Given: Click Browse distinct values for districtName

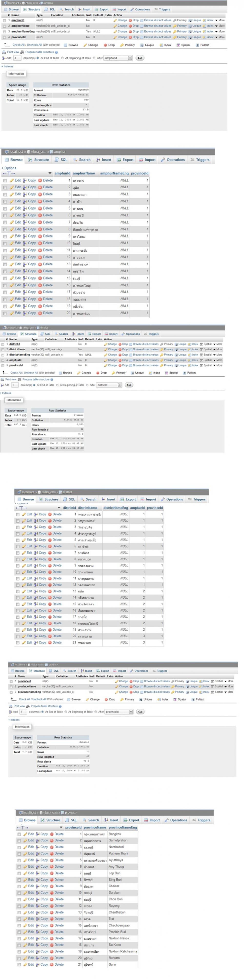Looking at the screenshot, I should click(146, 349).
